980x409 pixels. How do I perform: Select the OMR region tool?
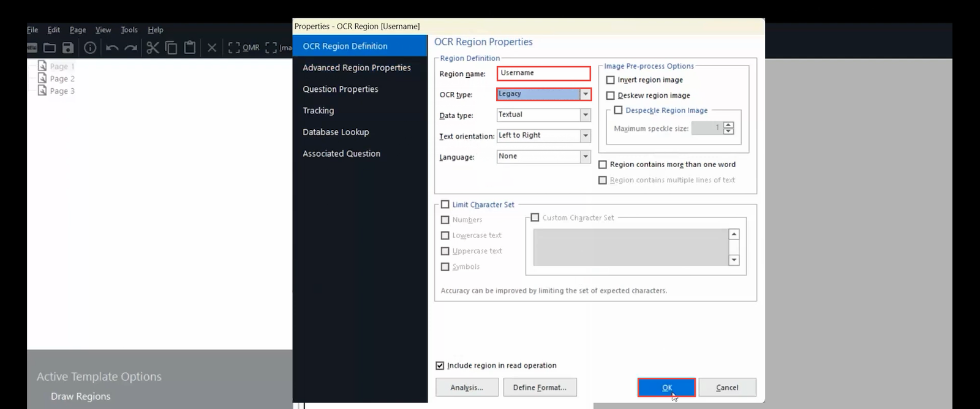[244, 48]
